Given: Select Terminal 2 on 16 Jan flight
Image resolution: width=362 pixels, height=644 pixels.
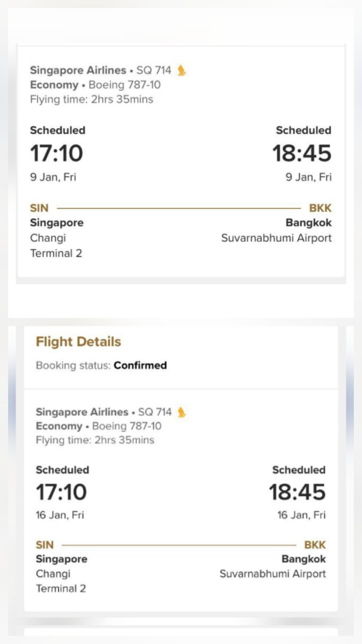Looking at the screenshot, I should click(61, 588).
